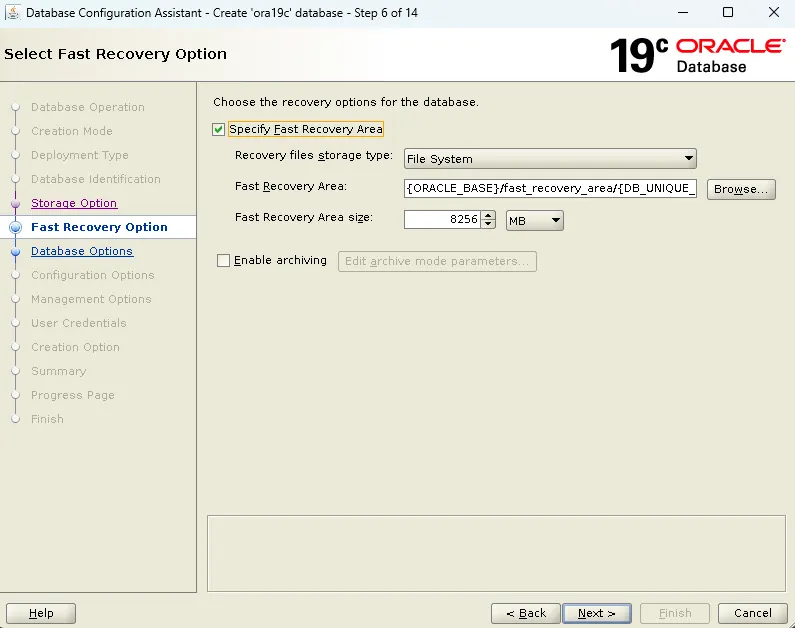This screenshot has width=795, height=628.
Task: Select Fast Recovery Option step in sidebar
Action: coord(99,227)
